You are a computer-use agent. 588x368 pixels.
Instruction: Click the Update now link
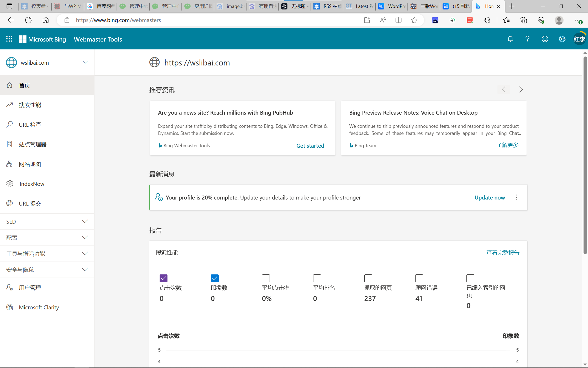coord(490,198)
